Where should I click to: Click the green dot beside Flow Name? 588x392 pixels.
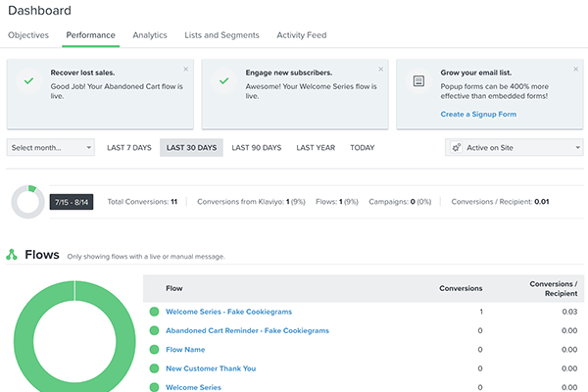[154, 349]
